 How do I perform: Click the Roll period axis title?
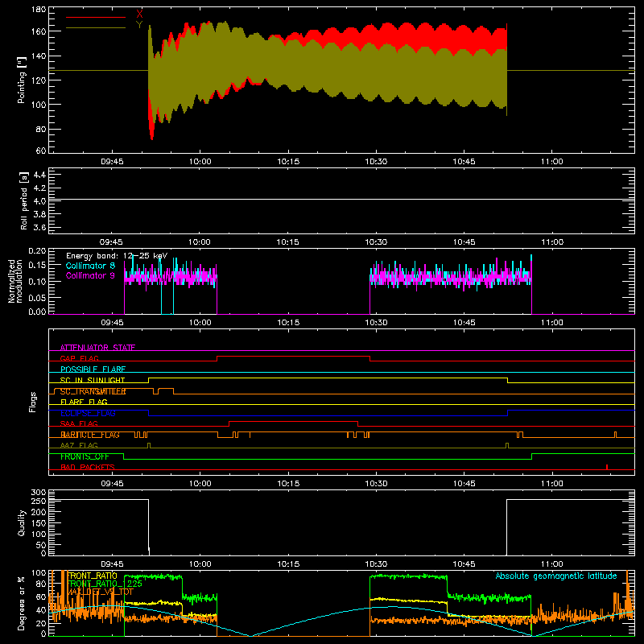24,200
